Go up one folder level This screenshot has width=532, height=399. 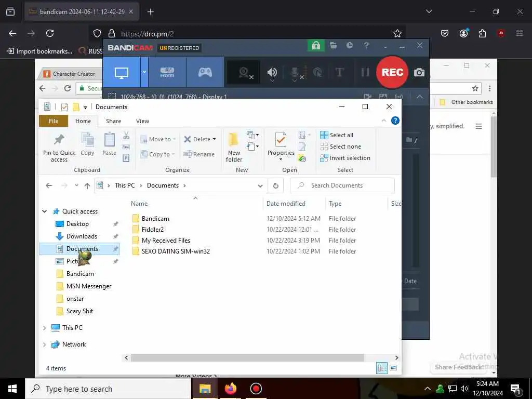tap(87, 185)
